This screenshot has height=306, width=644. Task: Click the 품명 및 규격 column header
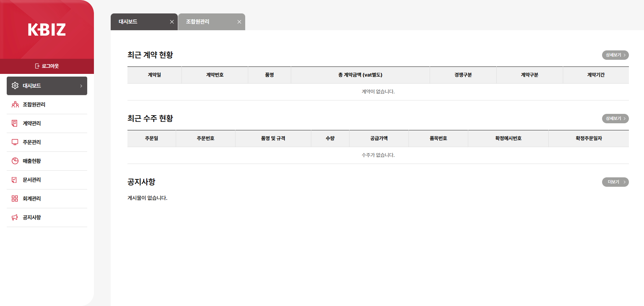[273, 138]
